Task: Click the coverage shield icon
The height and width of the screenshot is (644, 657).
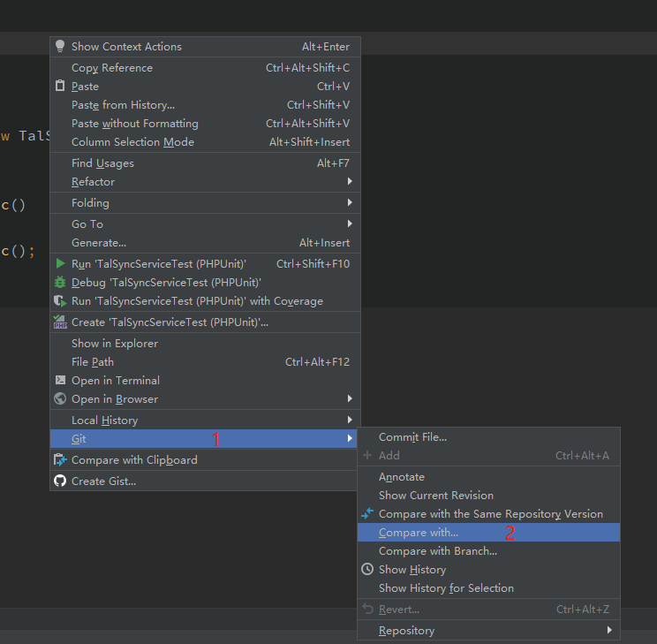Action: click(x=60, y=301)
